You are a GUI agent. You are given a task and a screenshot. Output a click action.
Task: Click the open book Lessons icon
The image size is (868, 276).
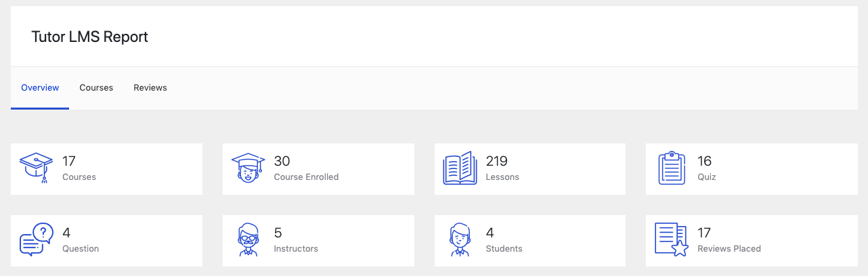[x=460, y=168]
